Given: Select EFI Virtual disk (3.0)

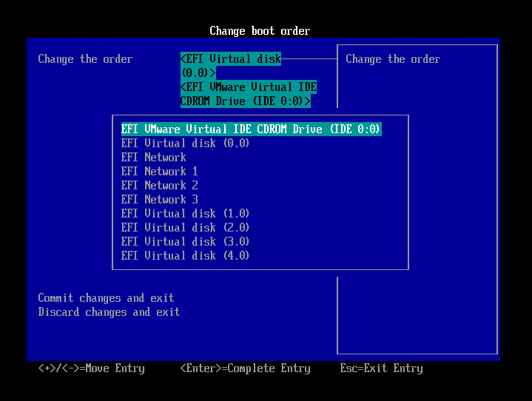Looking at the screenshot, I should (185, 241).
